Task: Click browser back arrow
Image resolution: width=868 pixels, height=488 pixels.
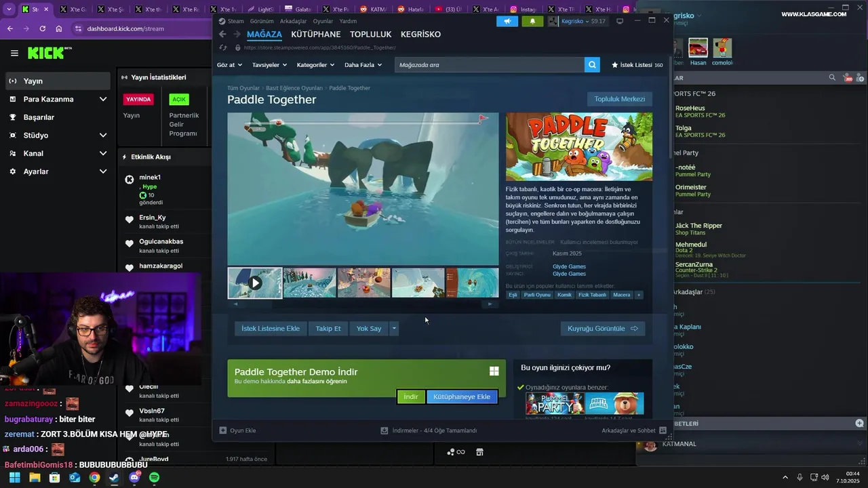Action: [10, 28]
